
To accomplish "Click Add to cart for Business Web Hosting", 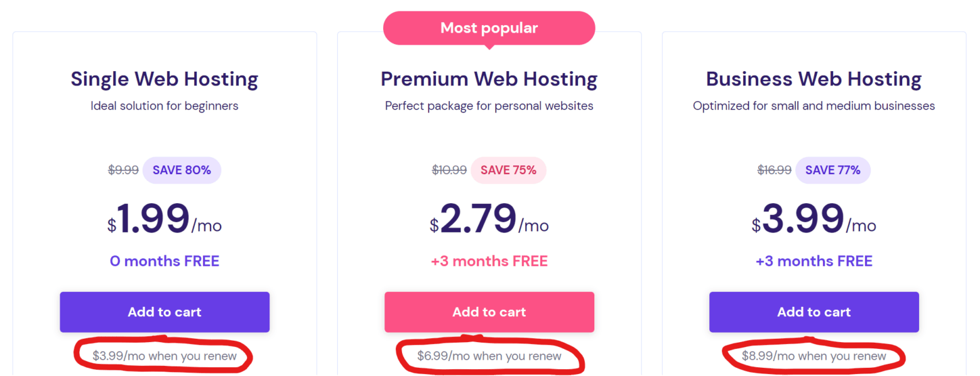I will pos(813,311).
